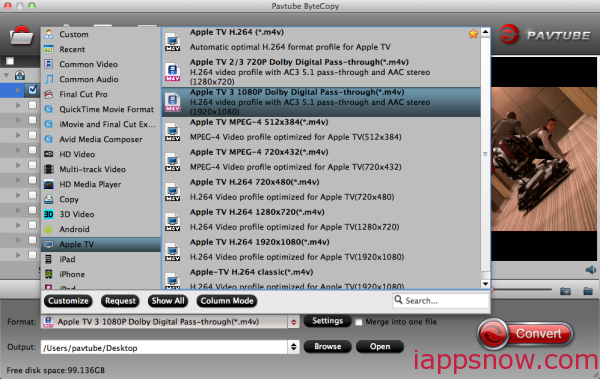Click the Apple TV MPEG-4 512x384 profile icon
Image resolution: width=600 pixels, height=379 pixels.
point(173,131)
